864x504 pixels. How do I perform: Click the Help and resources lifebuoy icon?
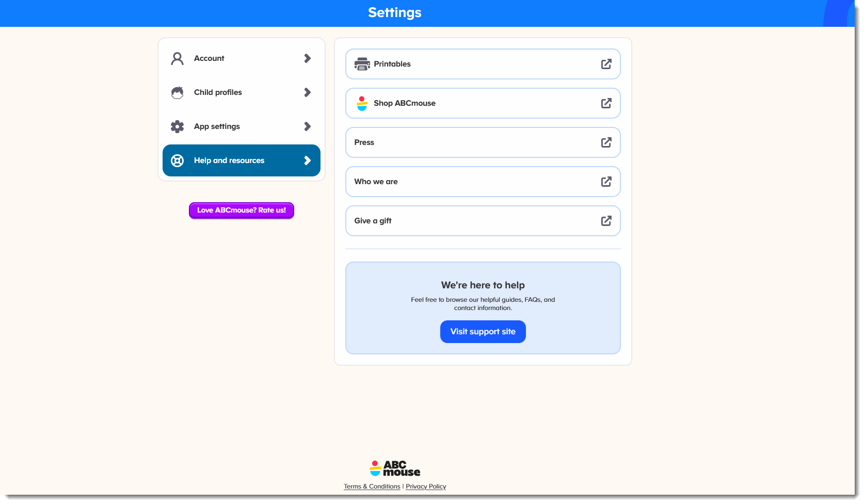click(177, 160)
